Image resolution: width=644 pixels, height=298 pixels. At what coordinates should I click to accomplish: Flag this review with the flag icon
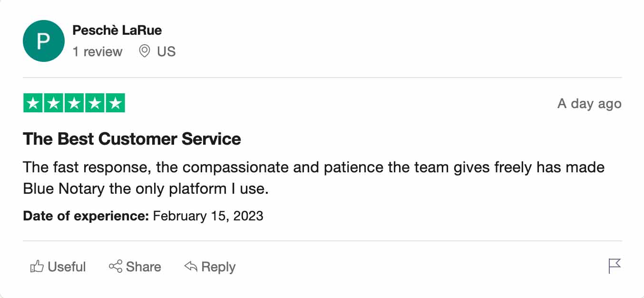615,266
